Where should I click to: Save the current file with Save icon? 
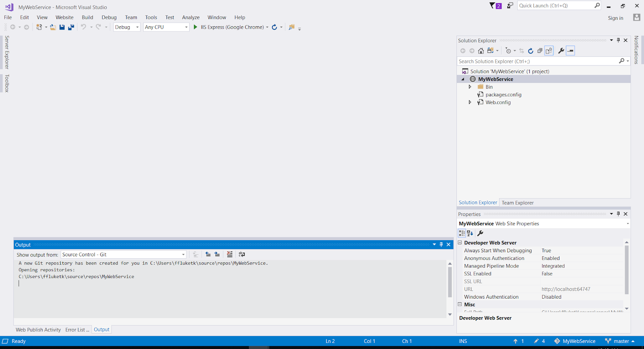(x=62, y=27)
